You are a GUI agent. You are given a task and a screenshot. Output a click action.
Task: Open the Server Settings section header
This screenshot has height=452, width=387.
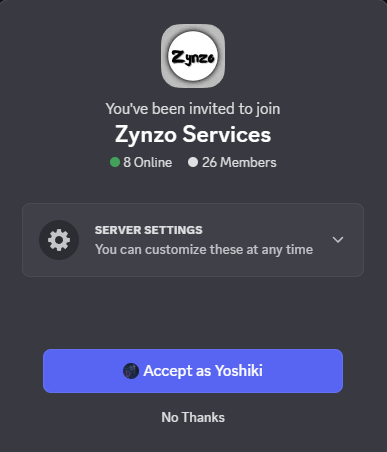(x=148, y=230)
